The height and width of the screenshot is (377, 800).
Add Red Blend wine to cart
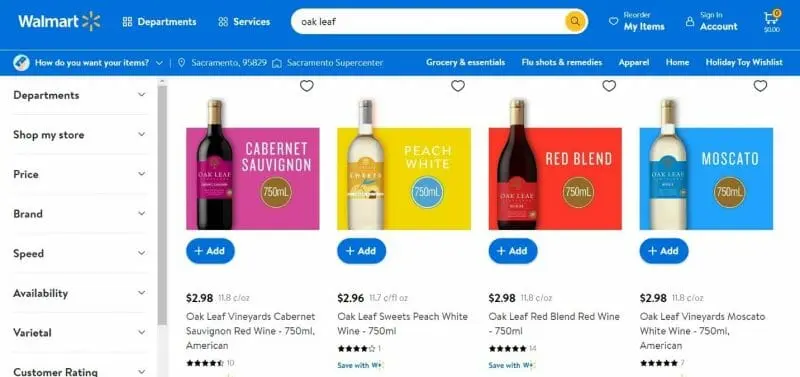[513, 251]
